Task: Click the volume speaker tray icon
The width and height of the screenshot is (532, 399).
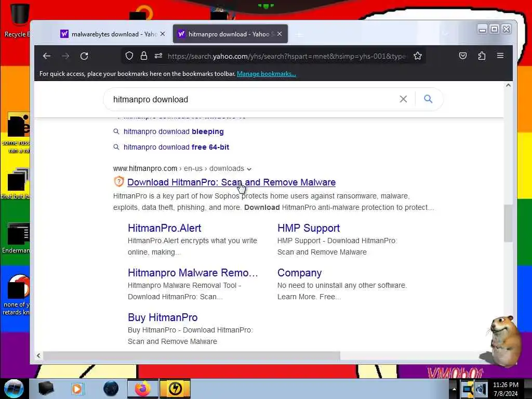Action: 482,389
